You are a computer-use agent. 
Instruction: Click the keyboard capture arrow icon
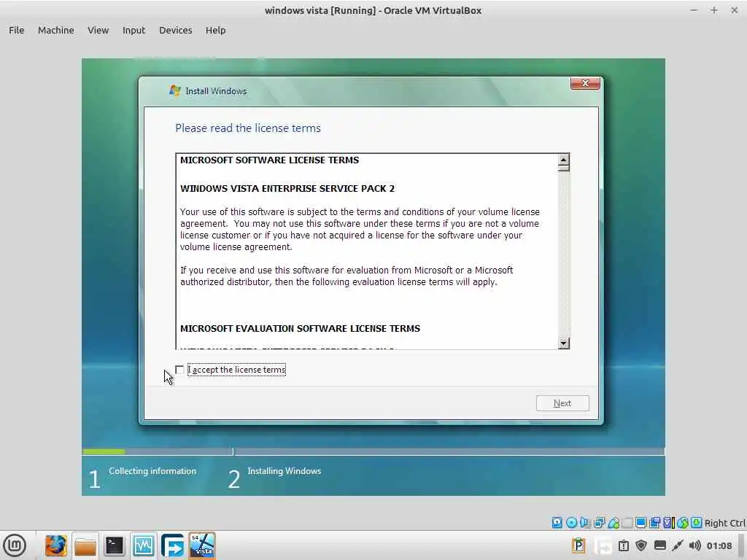click(697, 523)
